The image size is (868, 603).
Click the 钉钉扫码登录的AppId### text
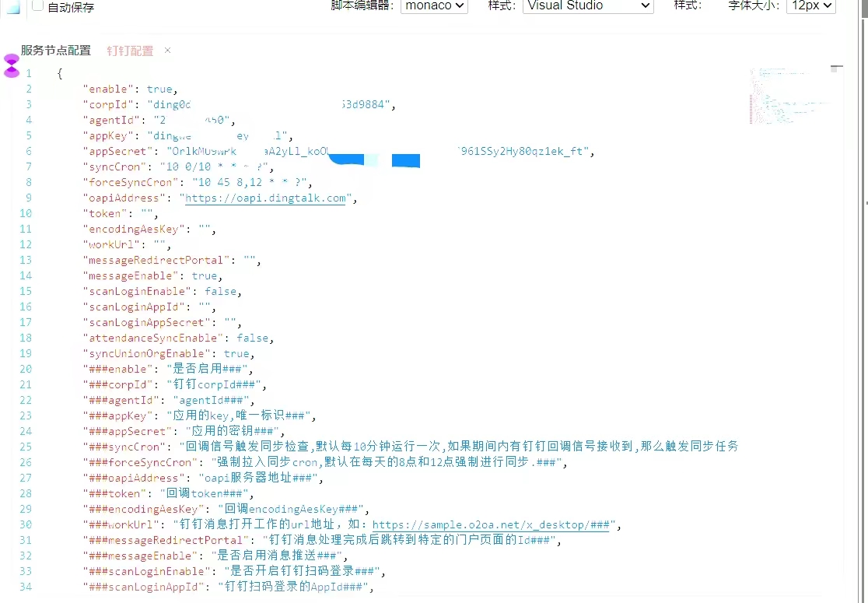tap(293, 586)
